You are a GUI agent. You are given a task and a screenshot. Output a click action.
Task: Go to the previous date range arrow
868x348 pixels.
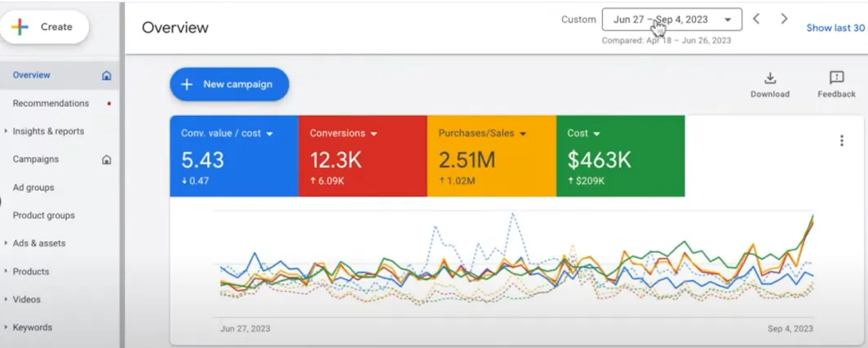[756, 19]
